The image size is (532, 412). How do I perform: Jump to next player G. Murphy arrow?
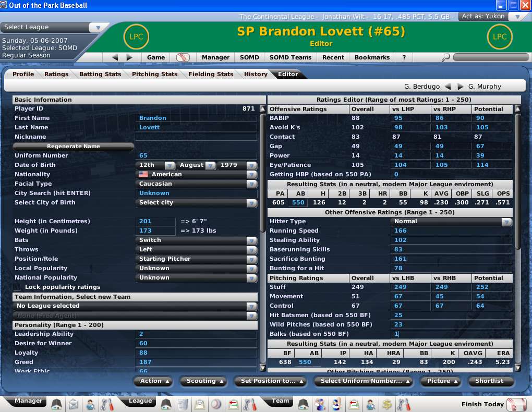tap(461, 87)
